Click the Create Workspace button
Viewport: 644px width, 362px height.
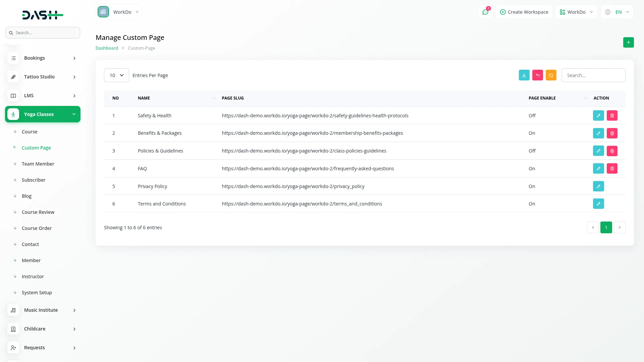point(524,12)
